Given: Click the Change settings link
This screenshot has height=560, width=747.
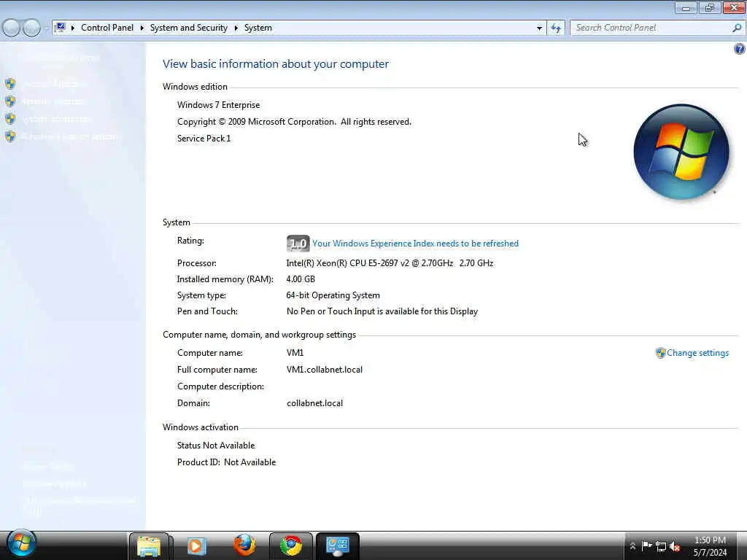Looking at the screenshot, I should click(x=697, y=353).
